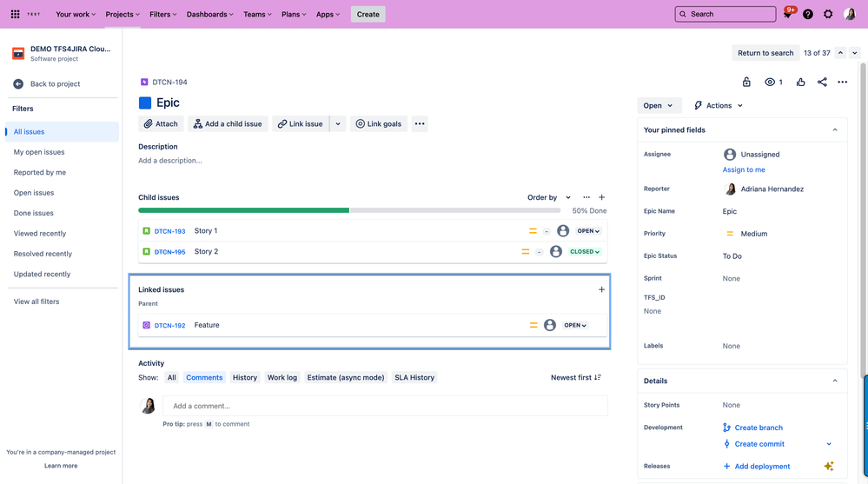The image size is (868, 484).
Task: Add a child issue with plus icon
Action: pos(602,197)
